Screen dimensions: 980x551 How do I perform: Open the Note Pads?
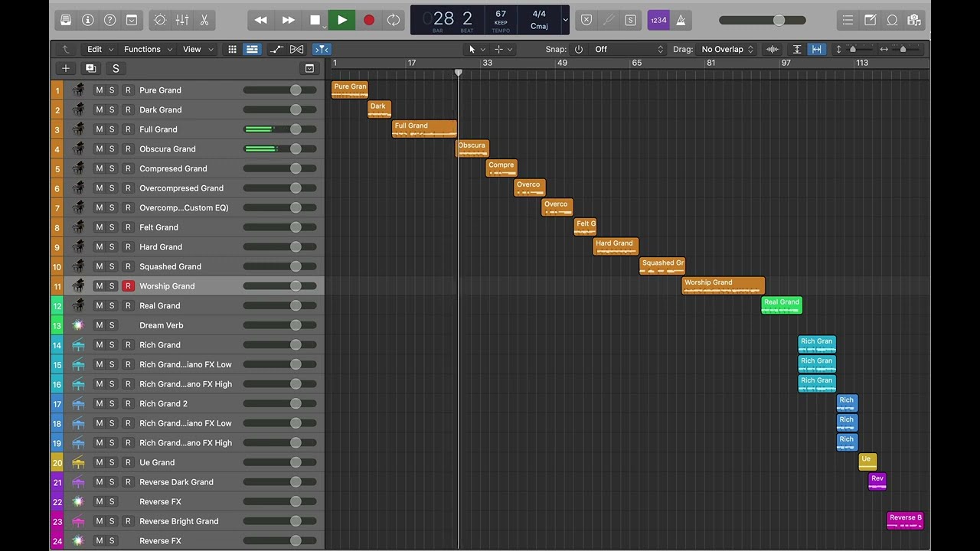[x=871, y=20]
